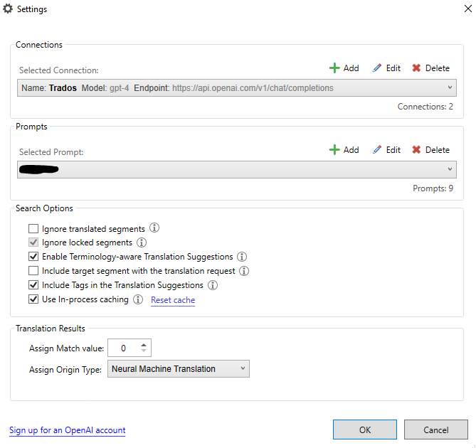Disable Terminology-aware Translation Suggestions checkbox
The width and height of the screenshot is (476, 448).
click(x=33, y=257)
